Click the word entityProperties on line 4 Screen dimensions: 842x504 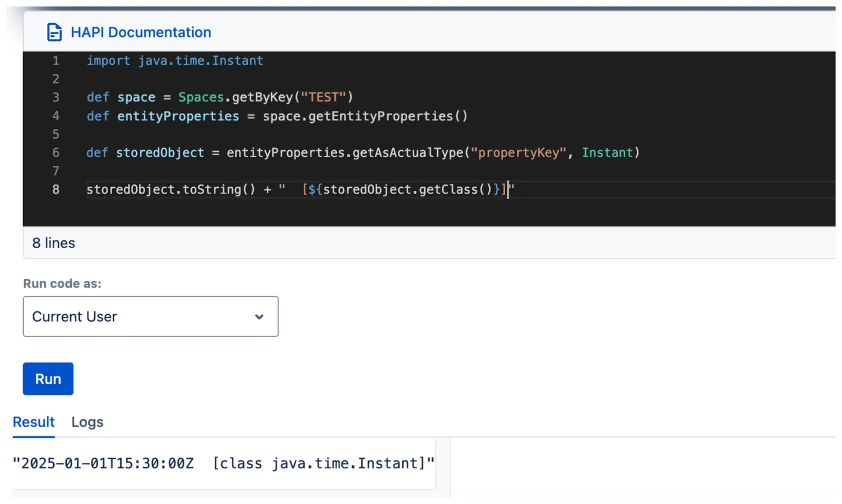[x=178, y=116]
